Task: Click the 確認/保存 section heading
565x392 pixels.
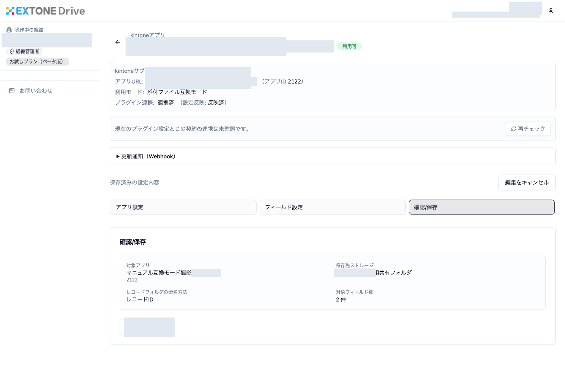Action: [133, 242]
